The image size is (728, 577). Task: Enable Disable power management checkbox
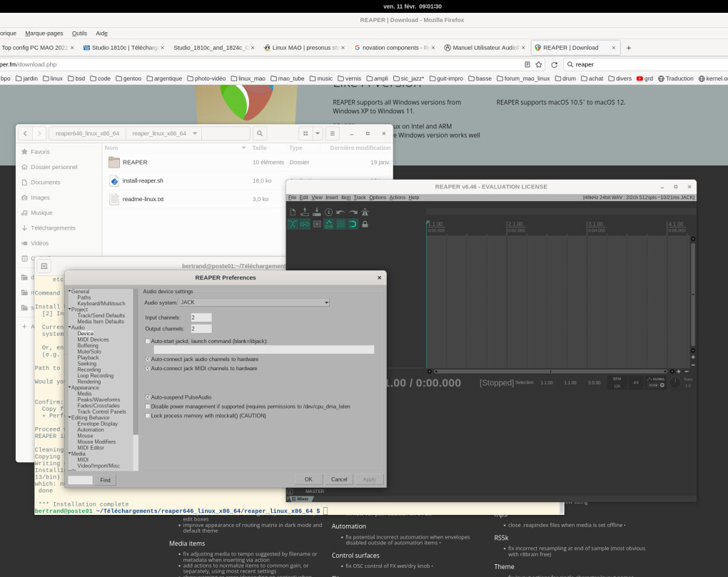pos(148,407)
